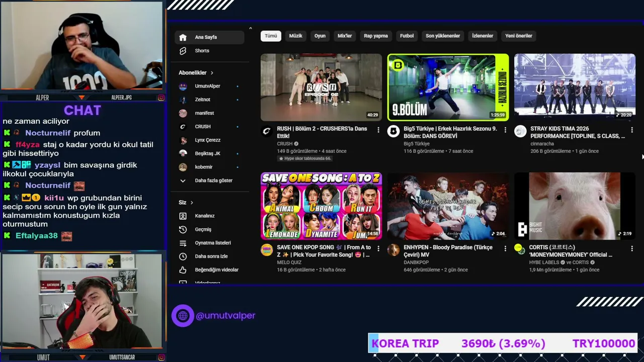
Task: Open STRAY KIDS TIMA 2026 PERFORMANCE title
Action: point(578,132)
